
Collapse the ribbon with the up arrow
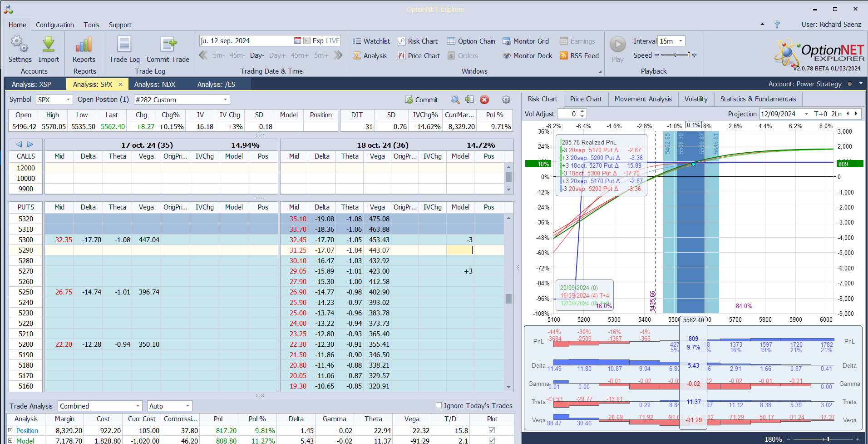pos(762,24)
